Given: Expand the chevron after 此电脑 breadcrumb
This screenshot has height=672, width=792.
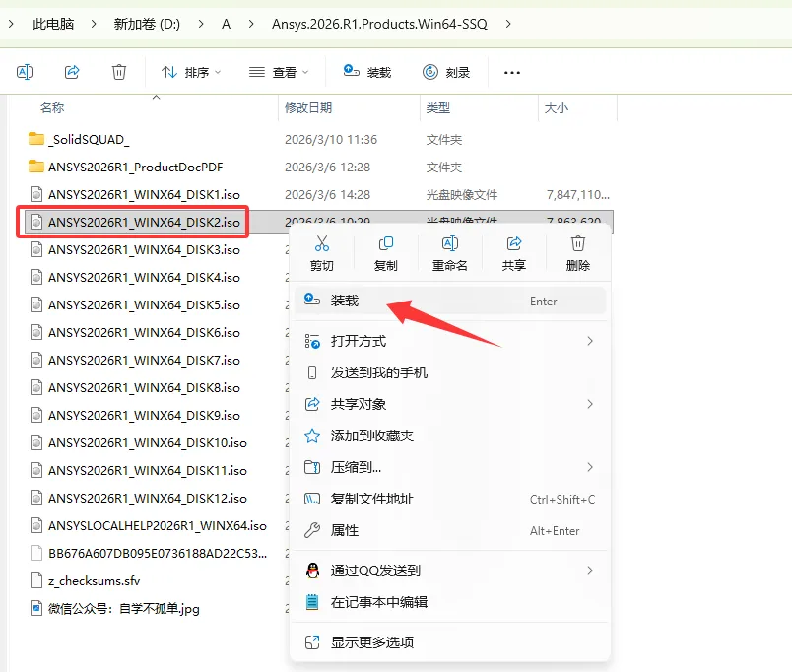Looking at the screenshot, I should 94,24.
